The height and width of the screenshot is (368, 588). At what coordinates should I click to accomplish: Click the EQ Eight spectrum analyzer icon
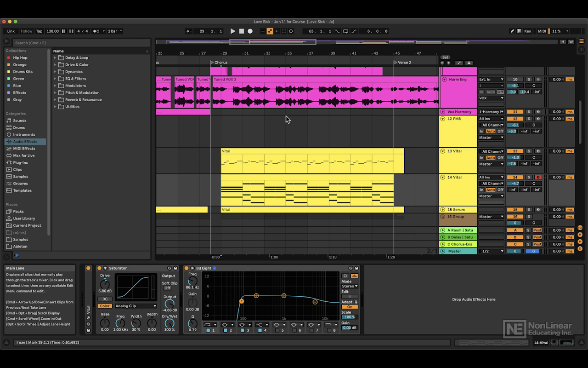(x=355, y=276)
